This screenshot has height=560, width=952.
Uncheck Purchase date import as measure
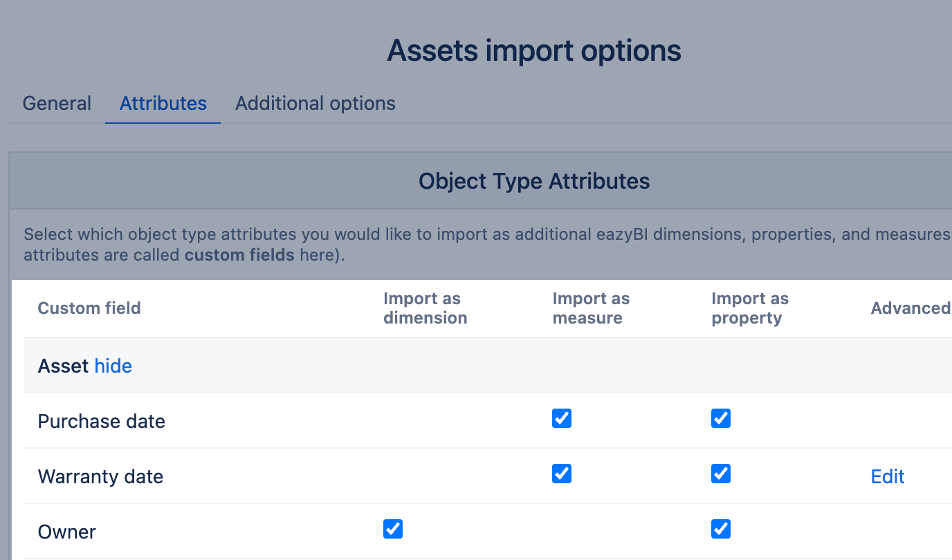(x=562, y=419)
